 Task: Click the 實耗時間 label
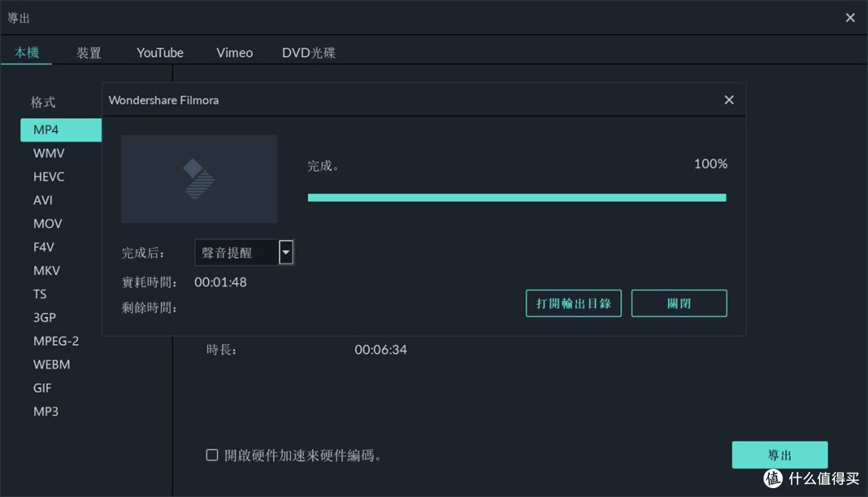(x=149, y=282)
